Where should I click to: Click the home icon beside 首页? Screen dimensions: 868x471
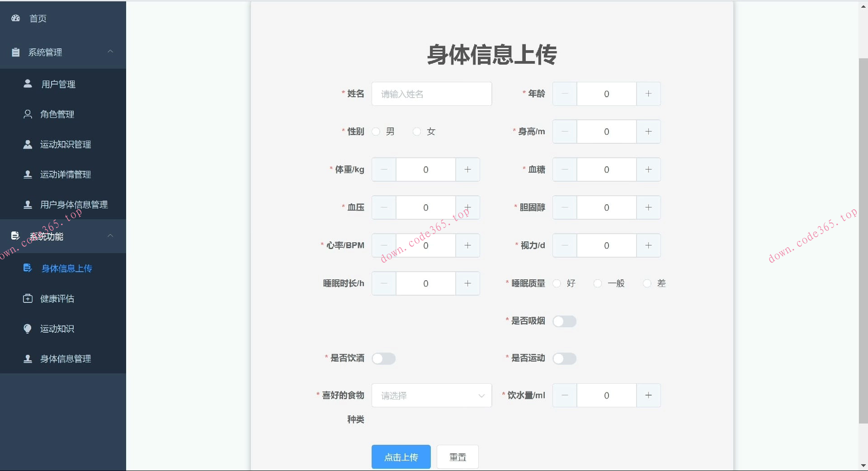(x=15, y=18)
